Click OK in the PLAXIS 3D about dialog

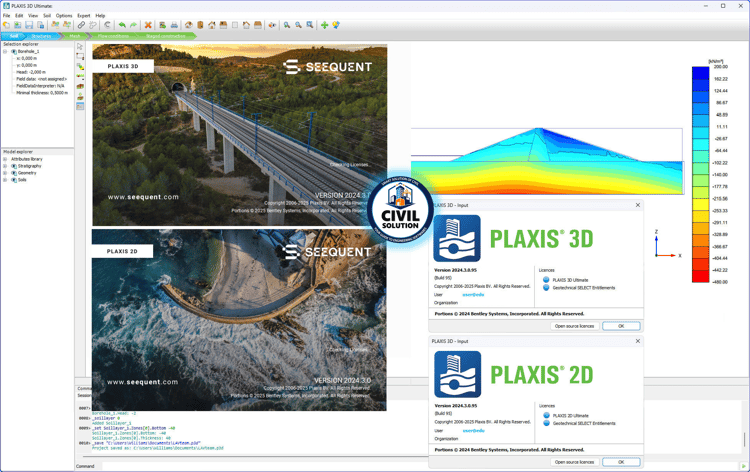(621, 326)
